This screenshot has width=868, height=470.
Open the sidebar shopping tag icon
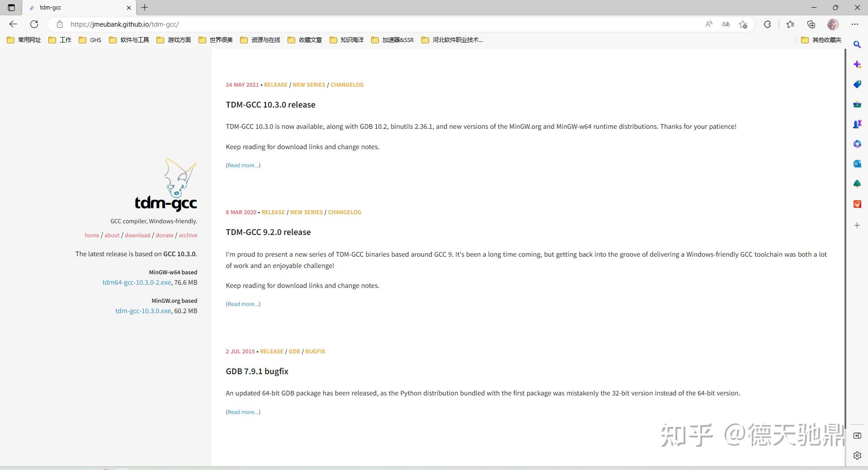coord(857,85)
